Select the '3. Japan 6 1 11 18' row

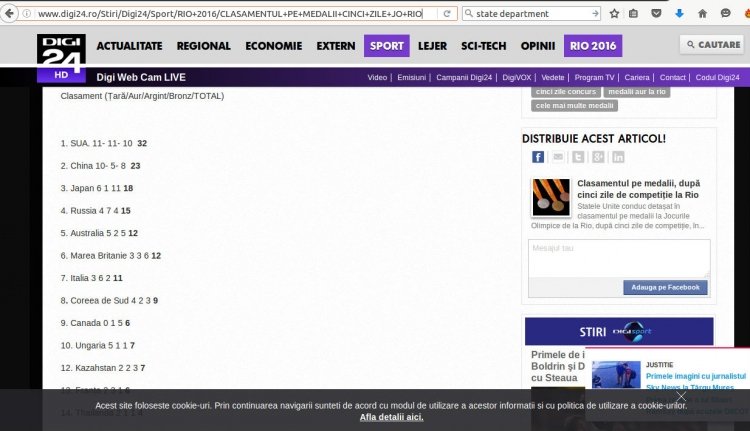97,188
